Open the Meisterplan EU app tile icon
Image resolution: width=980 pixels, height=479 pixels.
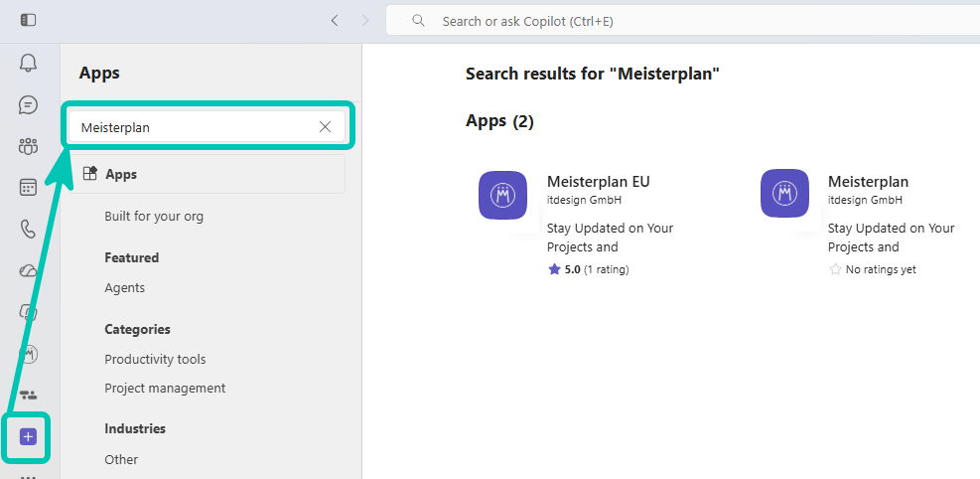(503, 195)
